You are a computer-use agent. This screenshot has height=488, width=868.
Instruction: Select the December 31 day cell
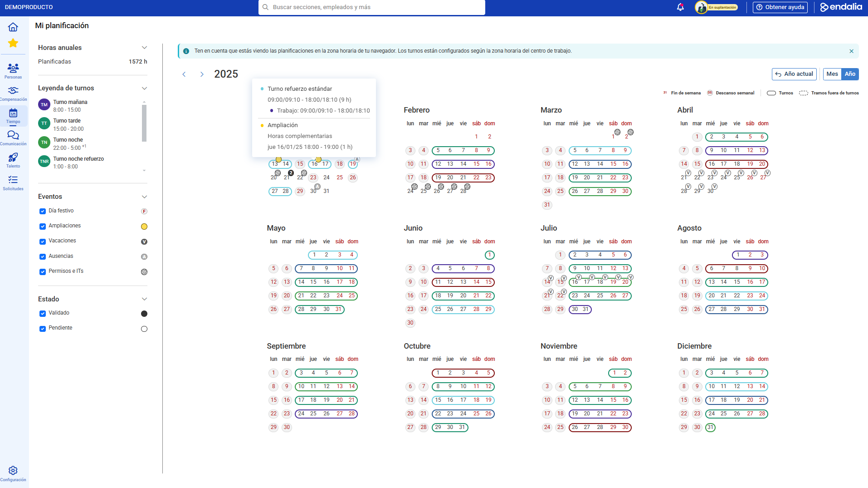coord(710,428)
